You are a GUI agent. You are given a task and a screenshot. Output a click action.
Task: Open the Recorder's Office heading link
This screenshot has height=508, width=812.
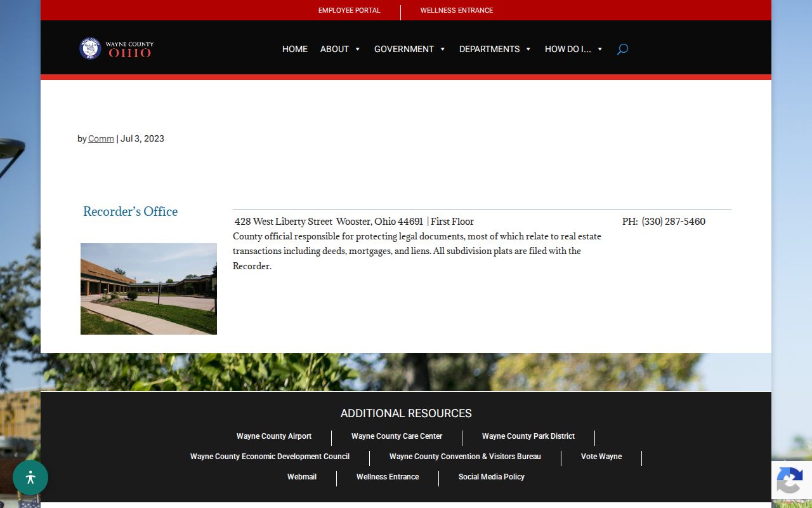point(131,211)
